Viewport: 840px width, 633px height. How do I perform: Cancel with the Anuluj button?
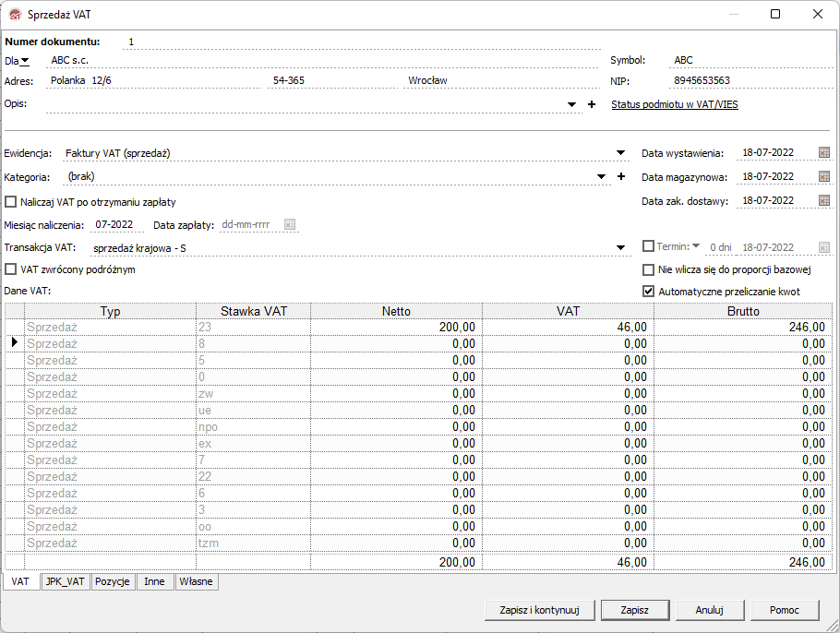[709, 610]
